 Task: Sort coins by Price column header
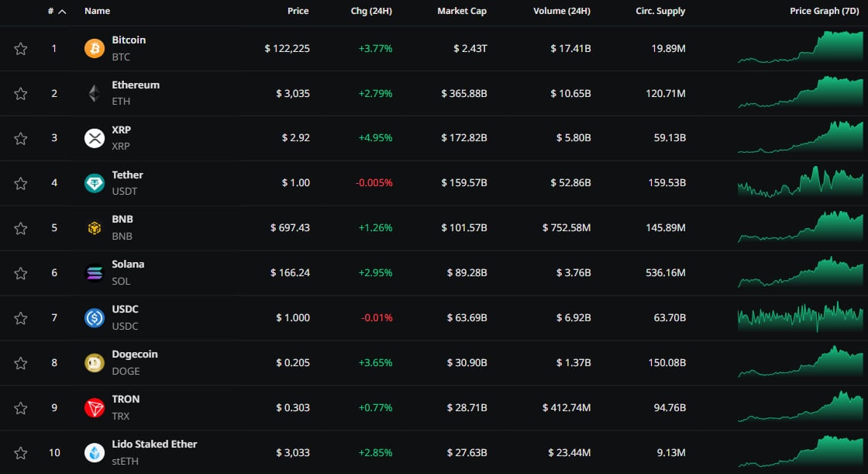(298, 11)
